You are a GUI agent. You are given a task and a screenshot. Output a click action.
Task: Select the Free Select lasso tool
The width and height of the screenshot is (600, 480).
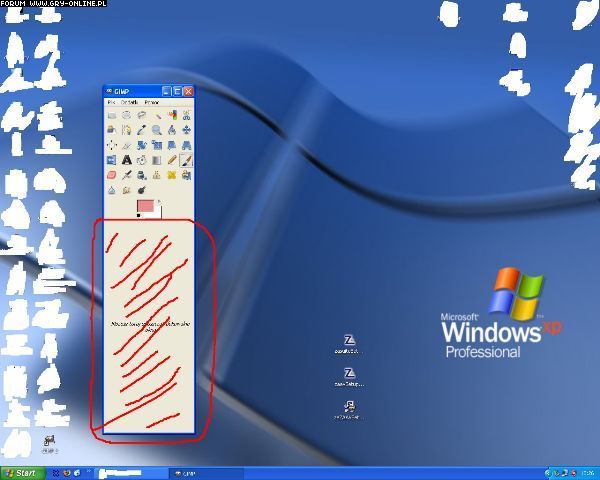tap(142, 115)
